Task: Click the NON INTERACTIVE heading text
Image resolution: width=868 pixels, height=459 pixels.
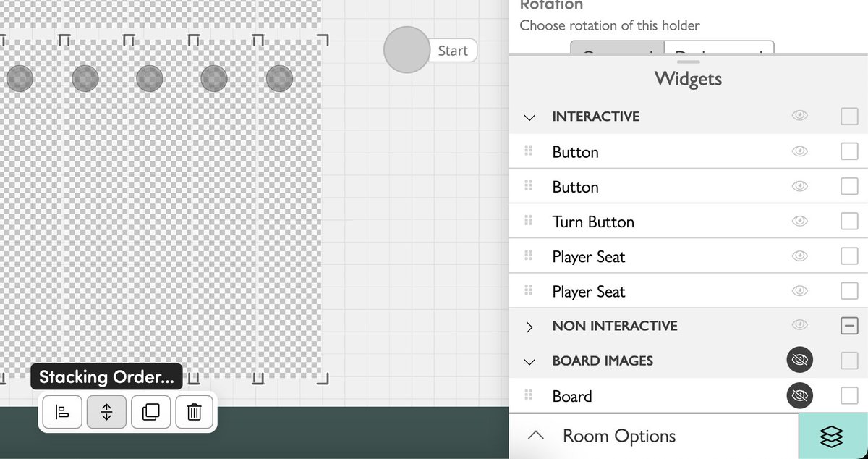Action: (615, 326)
